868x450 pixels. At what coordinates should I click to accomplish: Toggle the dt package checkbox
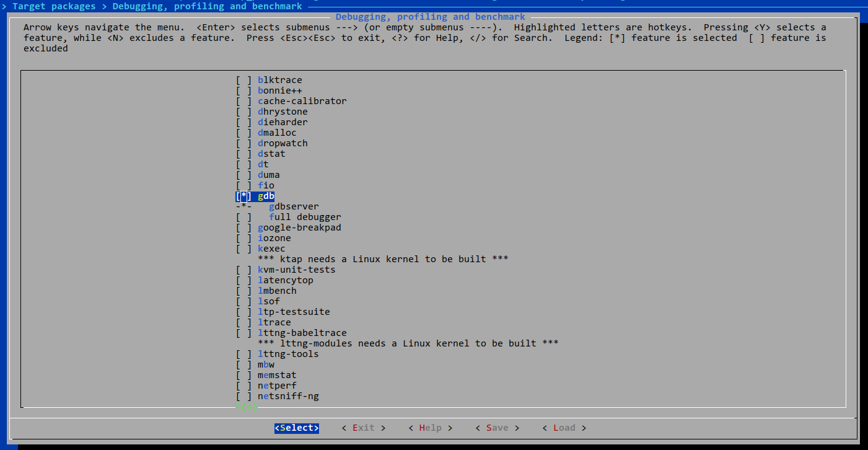click(243, 164)
